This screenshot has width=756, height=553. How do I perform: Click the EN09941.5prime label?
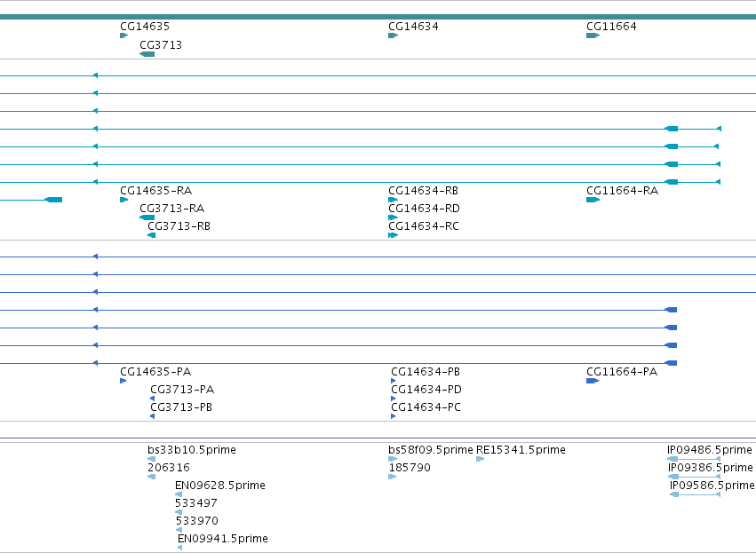click(223, 539)
